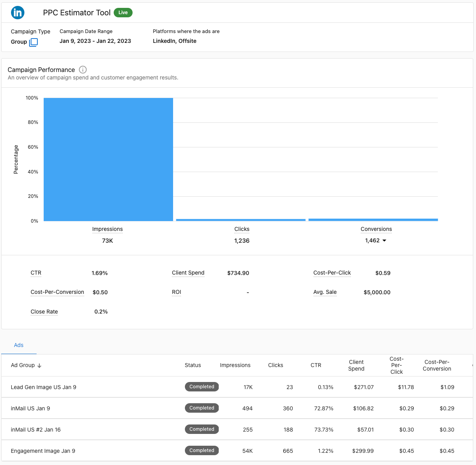Click the Client Spend underlined label

point(188,273)
